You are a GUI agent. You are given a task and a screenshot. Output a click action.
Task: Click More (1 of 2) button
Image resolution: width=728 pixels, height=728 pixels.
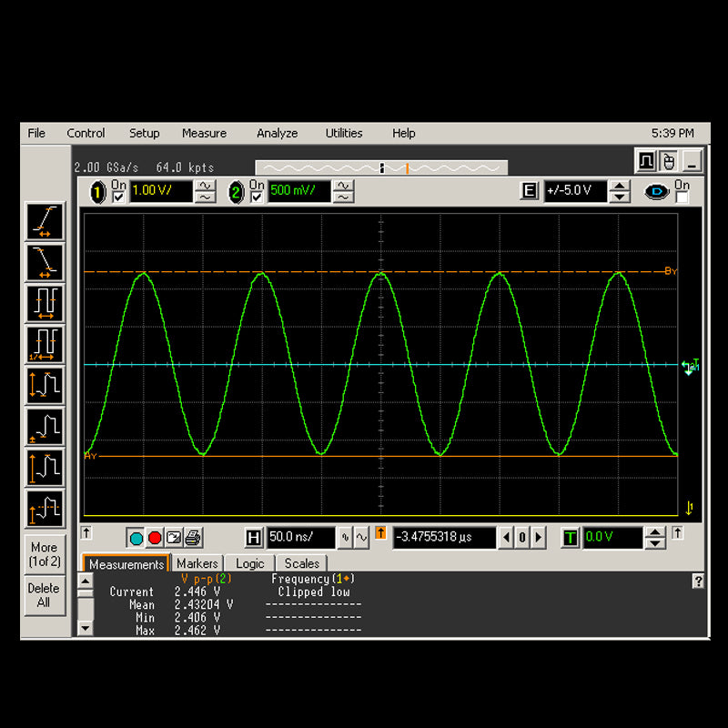click(x=43, y=554)
